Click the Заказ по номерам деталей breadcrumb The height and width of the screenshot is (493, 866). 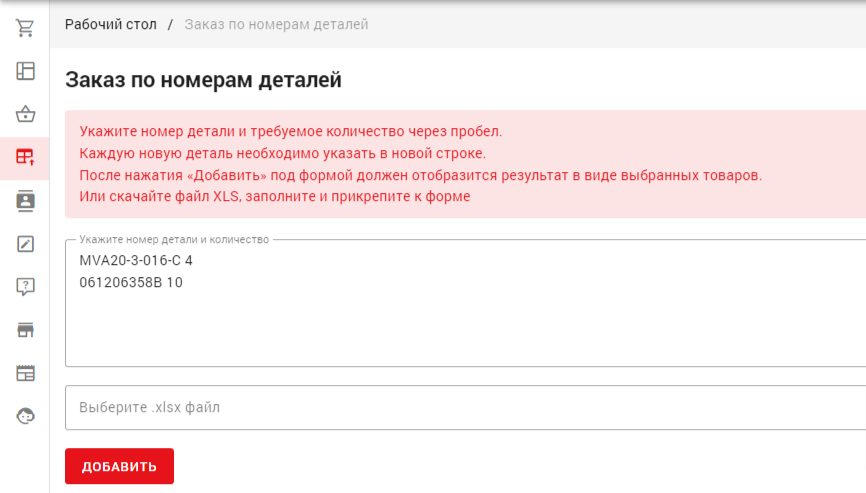click(276, 24)
